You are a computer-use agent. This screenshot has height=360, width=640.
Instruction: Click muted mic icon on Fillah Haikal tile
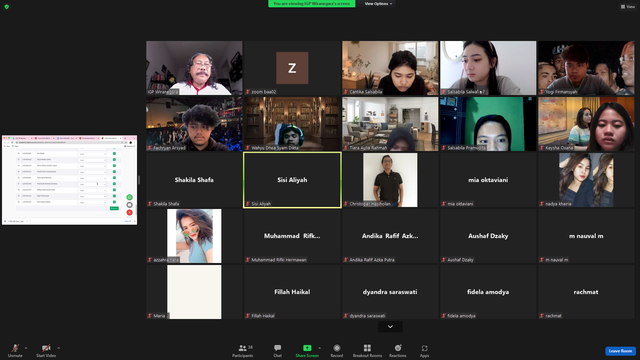pos(248,316)
